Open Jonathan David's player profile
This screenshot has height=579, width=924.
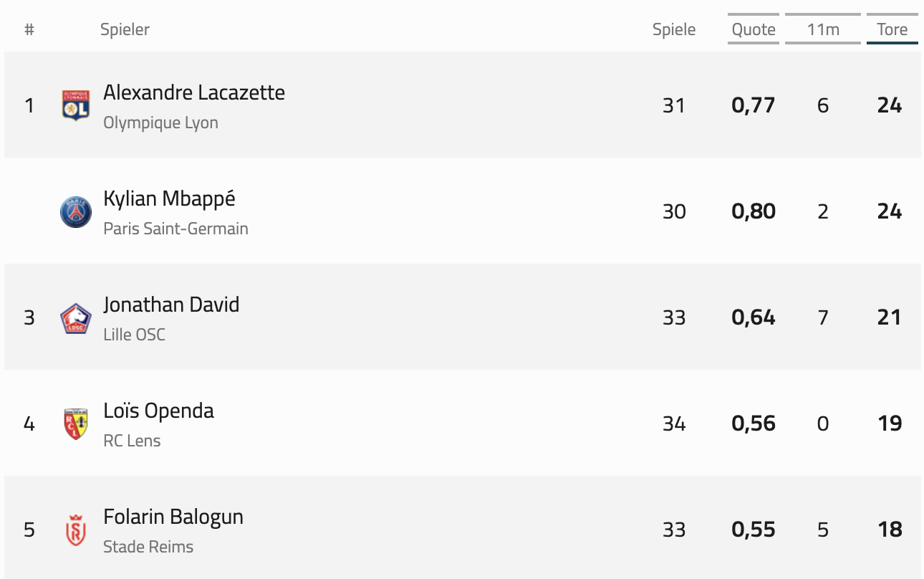171,305
